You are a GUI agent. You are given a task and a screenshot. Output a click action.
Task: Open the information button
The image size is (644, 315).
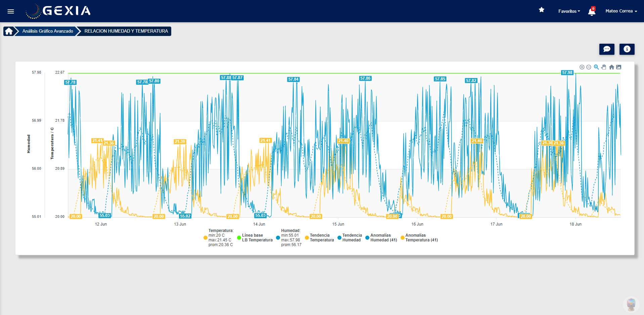pyautogui.click(x=627, y=49)
